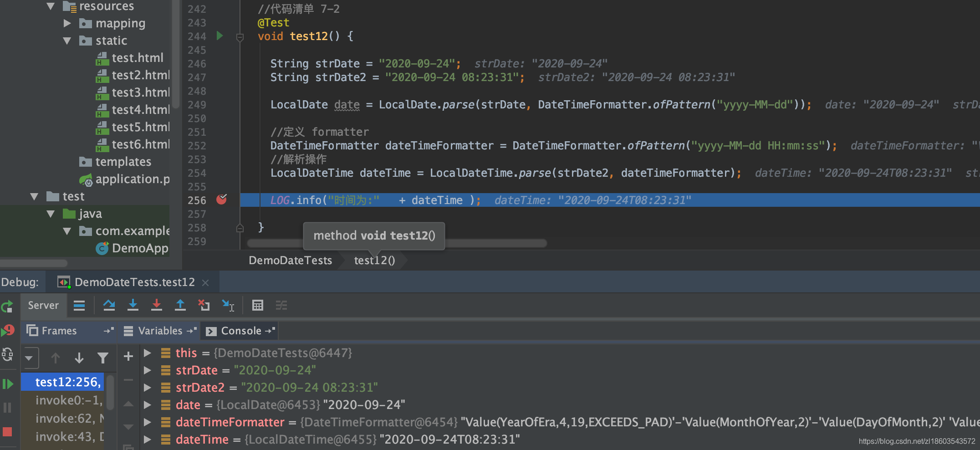This screenshot has width=980, height=450.
Task: Select the test12:256 stack frame
Action: 63,382
